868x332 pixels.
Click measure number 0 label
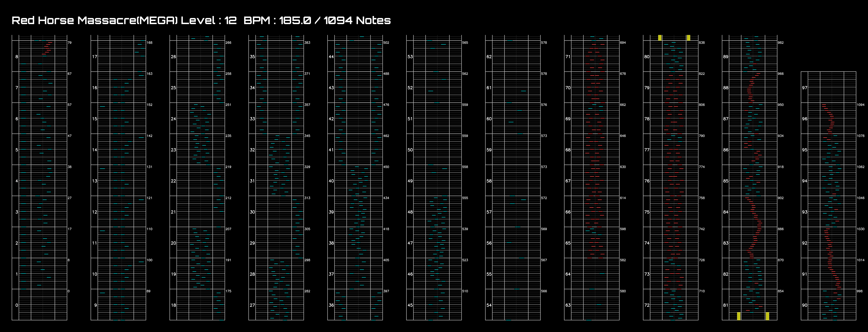[x=17, y=305]
